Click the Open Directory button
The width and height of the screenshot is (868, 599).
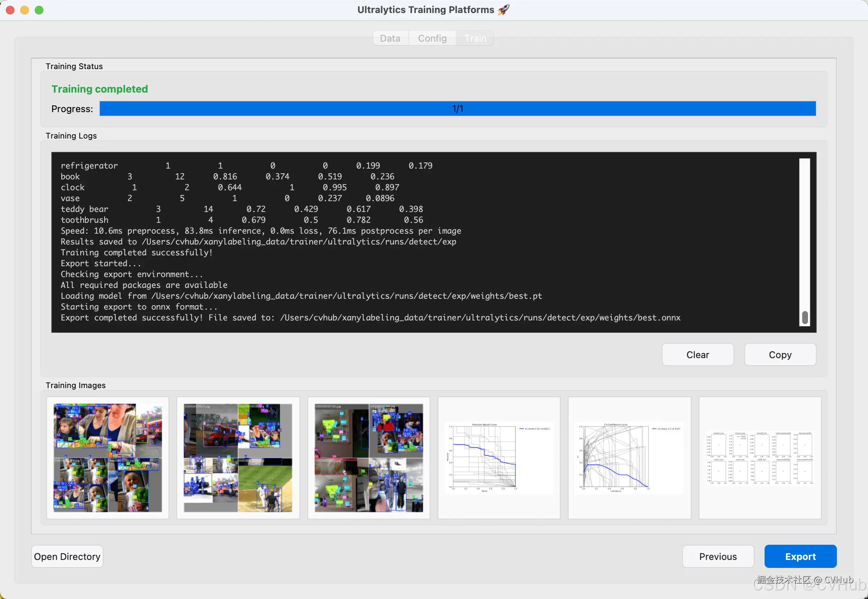[67, 556]
